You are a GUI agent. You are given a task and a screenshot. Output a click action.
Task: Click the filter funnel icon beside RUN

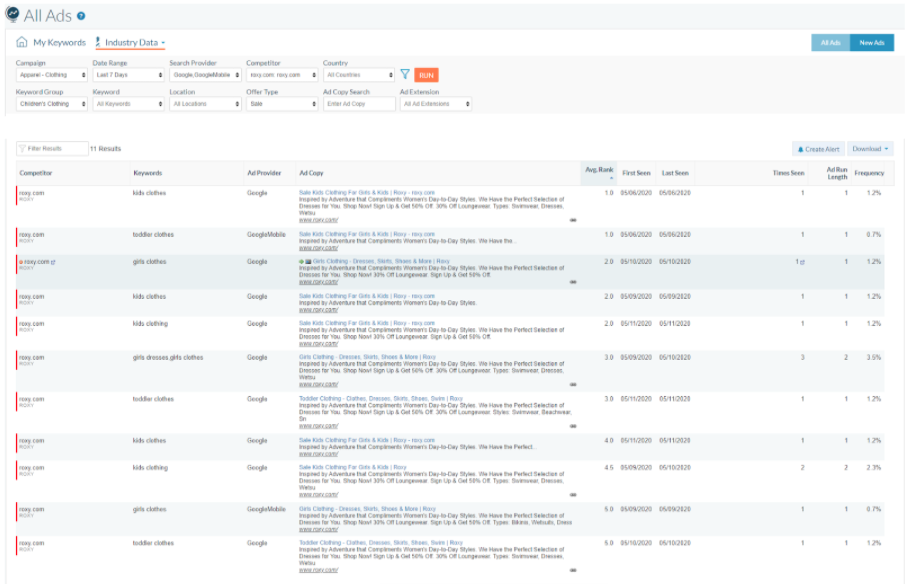(405, 74)
